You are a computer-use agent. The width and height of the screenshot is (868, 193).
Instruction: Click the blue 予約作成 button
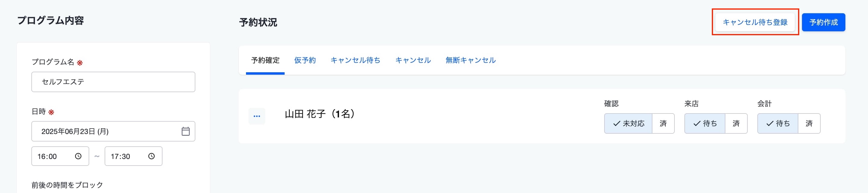823,22
